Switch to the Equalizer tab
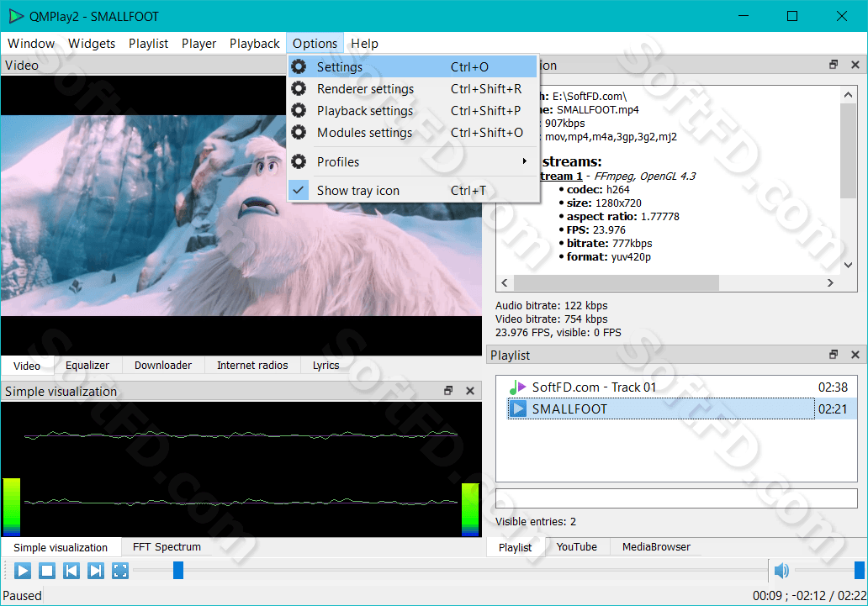 (x=87, y=366)
